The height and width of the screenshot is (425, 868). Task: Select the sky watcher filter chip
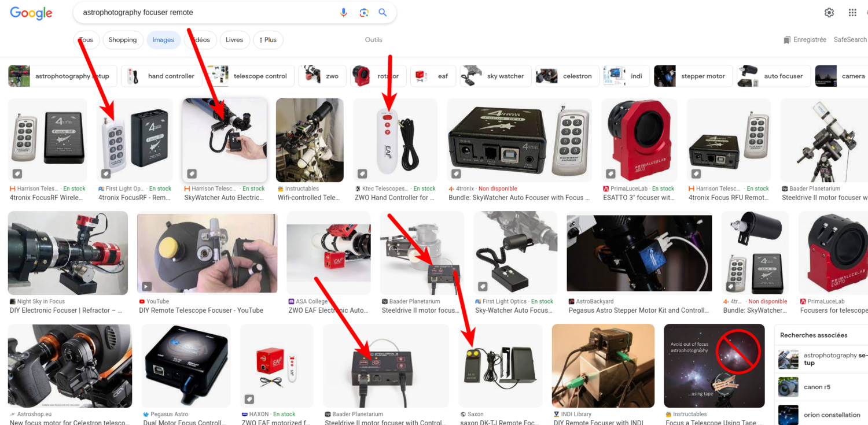[x=495, y=76]
